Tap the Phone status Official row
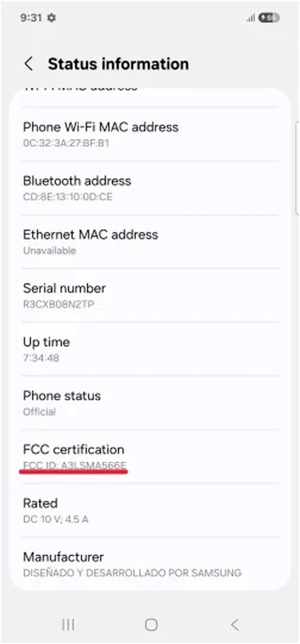 [x=149, y=403]
